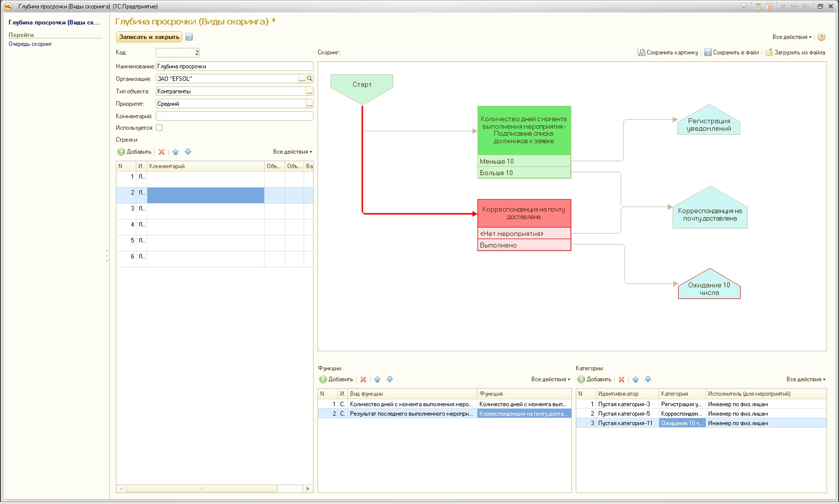Open Очередь скоринг navigation link
The image size is (839, 504).
point(30,44)
